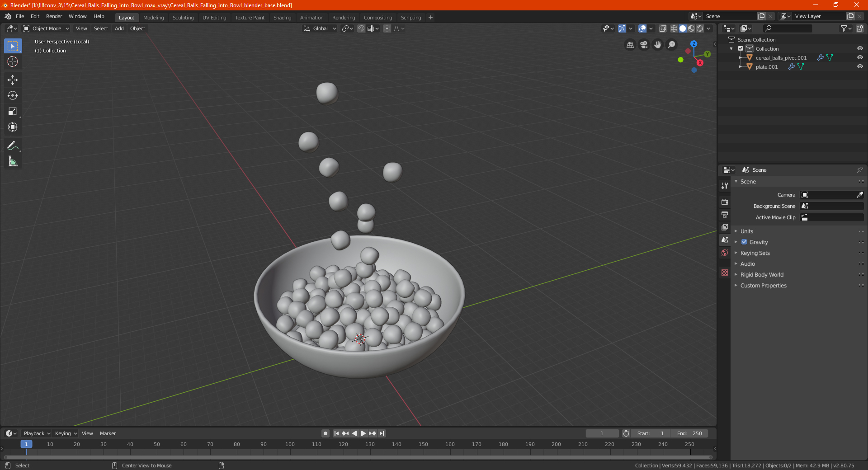This screenshot has height=470, width=868.
Task: Open the shading options dropdown arrow
Action: point(709,28)
